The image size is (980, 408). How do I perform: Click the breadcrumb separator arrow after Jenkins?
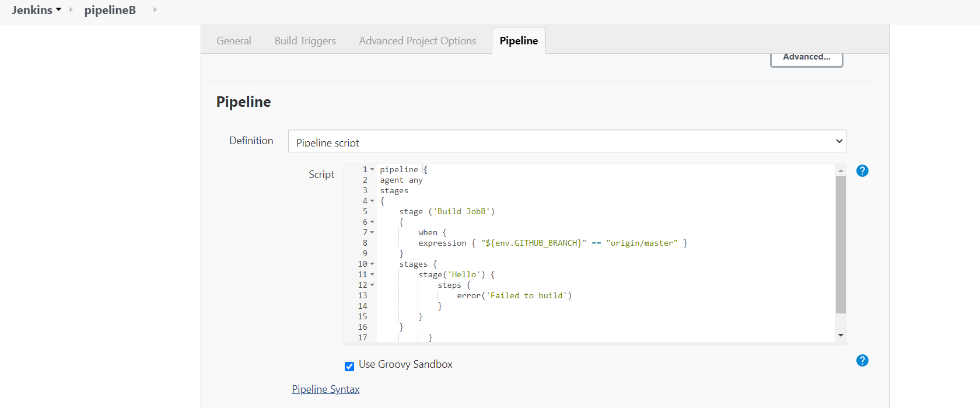pyautogui.click(x=71, y=10)
